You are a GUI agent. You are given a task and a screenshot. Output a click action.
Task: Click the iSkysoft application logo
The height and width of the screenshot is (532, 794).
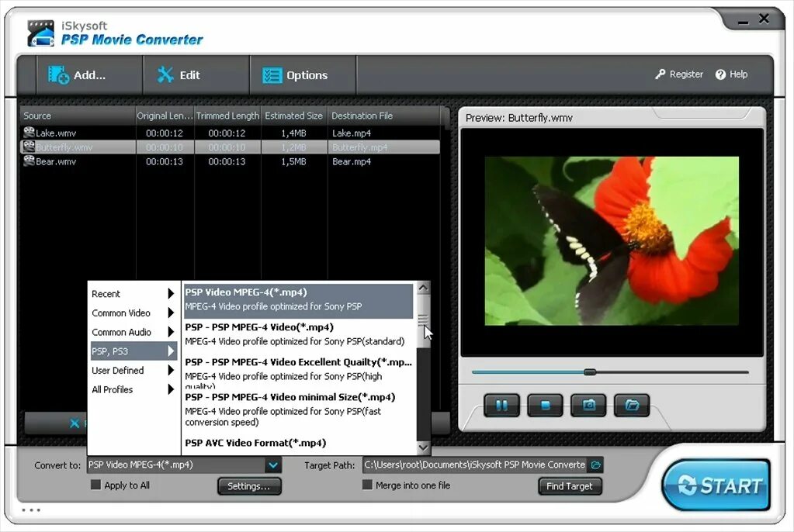(41, 33)
